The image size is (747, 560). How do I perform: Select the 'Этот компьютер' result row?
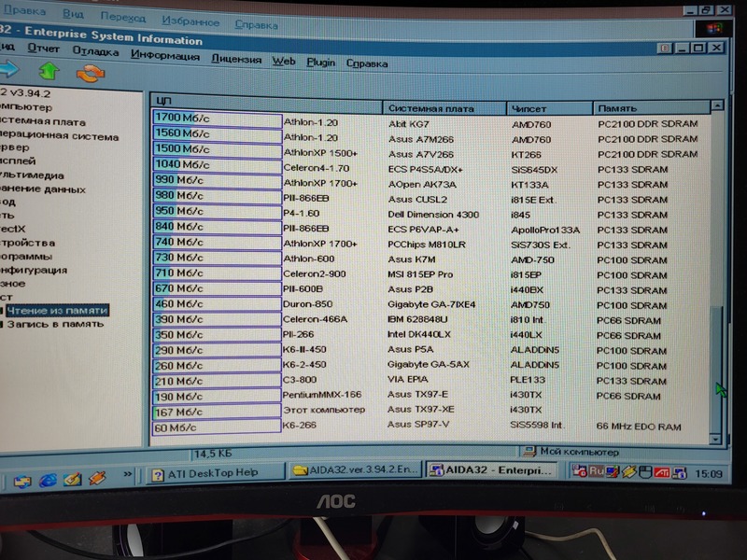(x=323, y=410)
